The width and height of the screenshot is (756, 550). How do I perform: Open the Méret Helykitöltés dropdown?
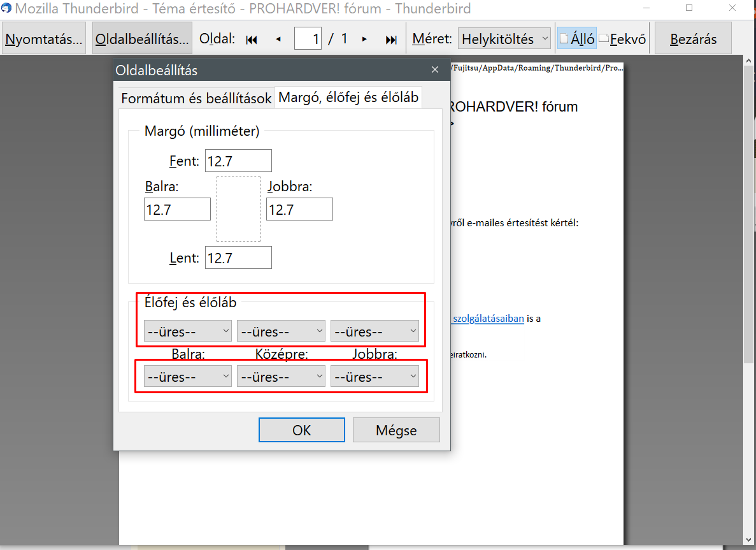click(x=504, y=39)
